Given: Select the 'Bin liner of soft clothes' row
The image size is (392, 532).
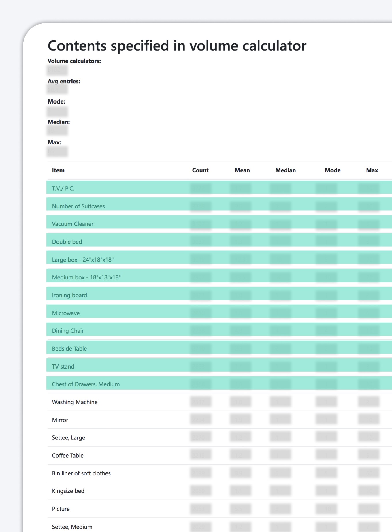Looking at the screenshot, I should (219, 473).
